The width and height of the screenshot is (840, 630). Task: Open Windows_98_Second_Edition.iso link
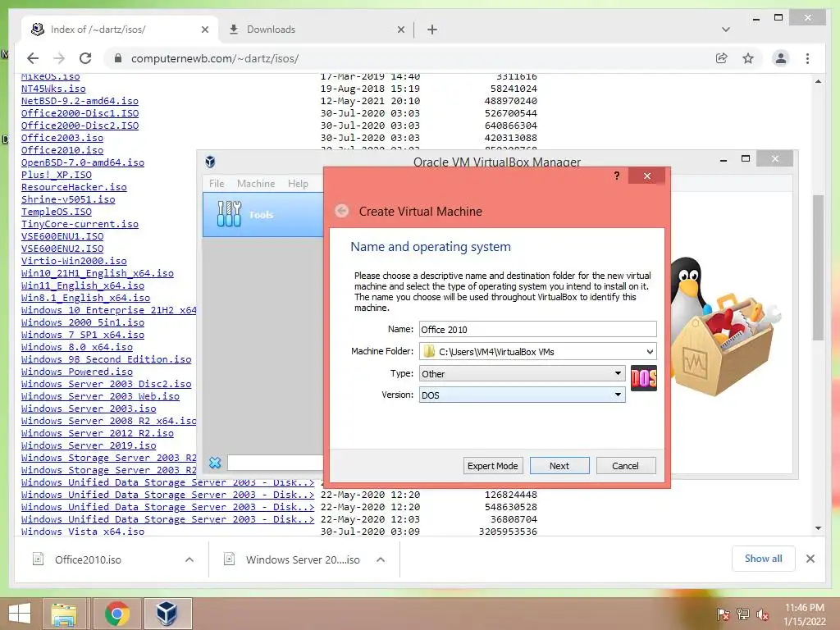coord(106,359)
